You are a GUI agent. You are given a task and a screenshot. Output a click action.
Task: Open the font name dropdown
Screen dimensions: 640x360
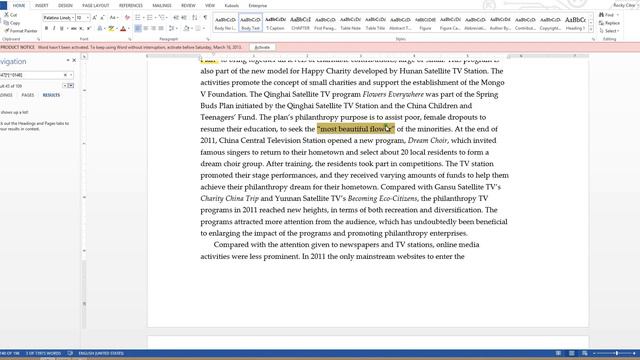click(x=73, y=18)
